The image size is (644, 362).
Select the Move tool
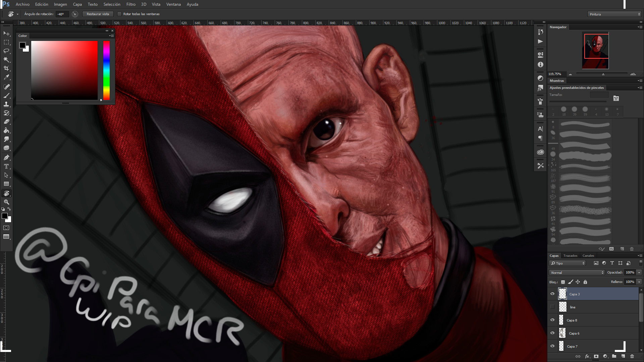(x=6, y=34)
